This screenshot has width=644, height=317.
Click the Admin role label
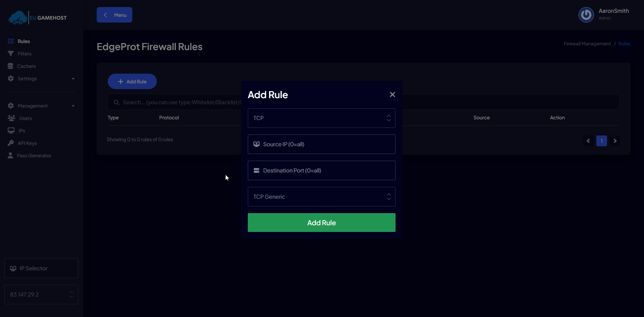[x=605, y=18]
